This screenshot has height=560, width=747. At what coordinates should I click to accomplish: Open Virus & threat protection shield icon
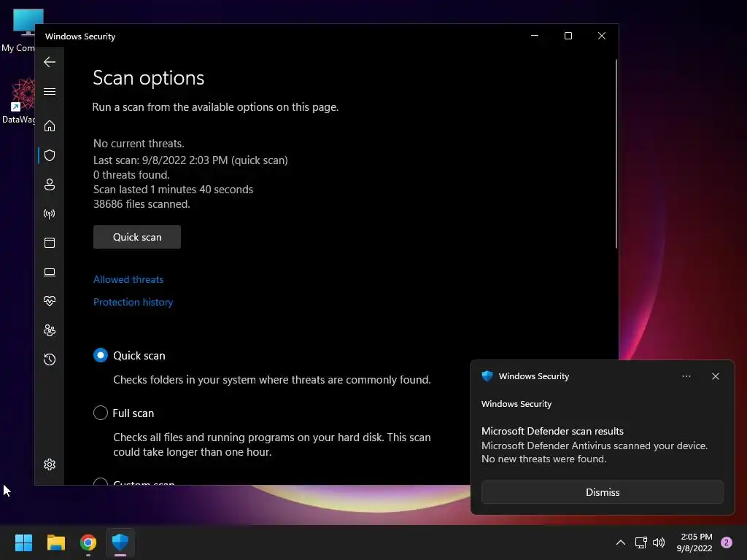[x=50, y=155]
